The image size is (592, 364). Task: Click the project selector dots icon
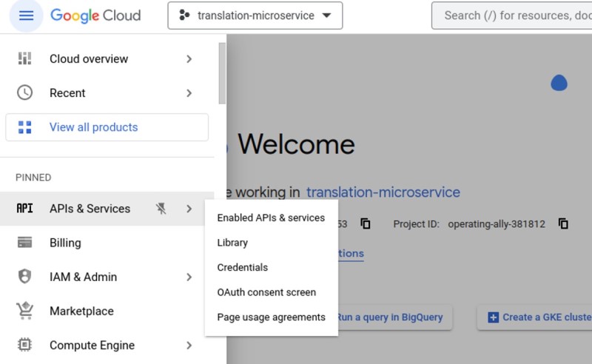pos(184,15)
